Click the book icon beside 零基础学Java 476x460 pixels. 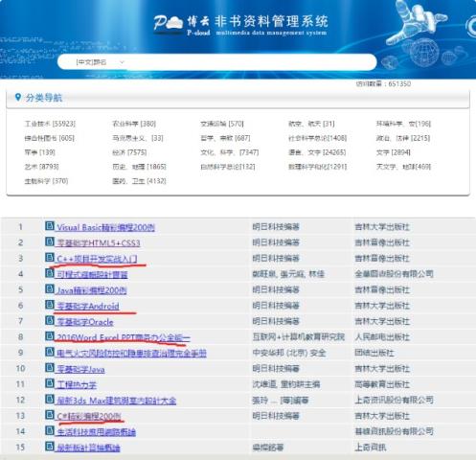click(x=50, y=367)
